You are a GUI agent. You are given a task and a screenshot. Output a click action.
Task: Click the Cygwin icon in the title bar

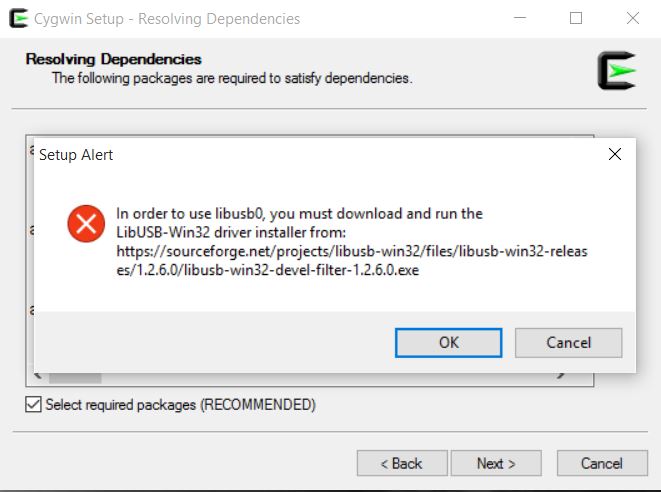(x=19, y=18)
